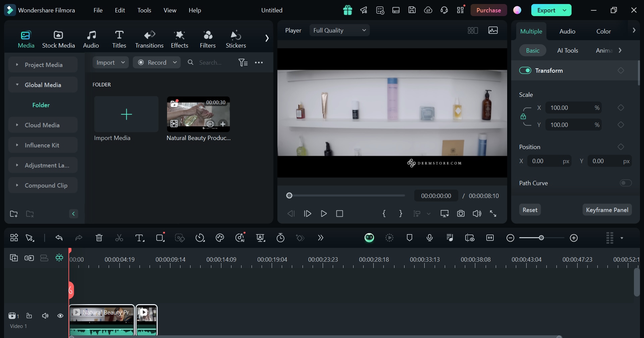This screenshot has width=644, height=338.
Task: Select the text tool in timeline toolbar
Action: (x=140, y=238)
